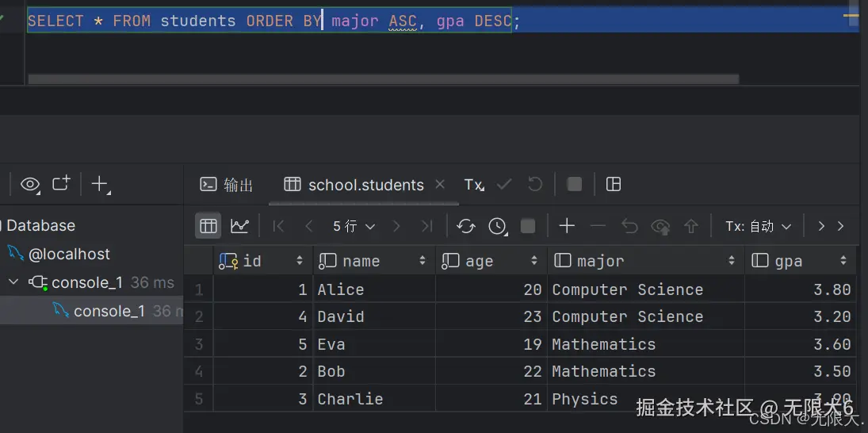Click the eye view icon in services toolbar

(x=30, y=184)
